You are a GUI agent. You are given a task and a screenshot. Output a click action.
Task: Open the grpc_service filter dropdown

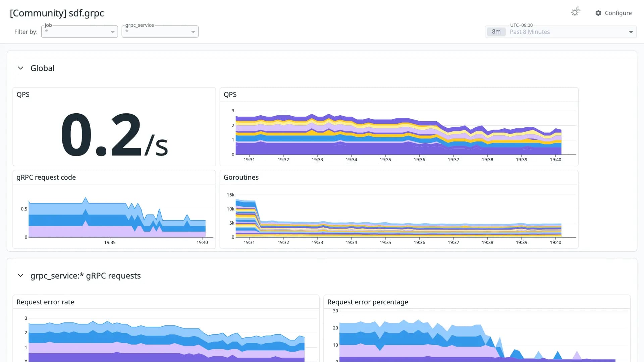point(160,32)
